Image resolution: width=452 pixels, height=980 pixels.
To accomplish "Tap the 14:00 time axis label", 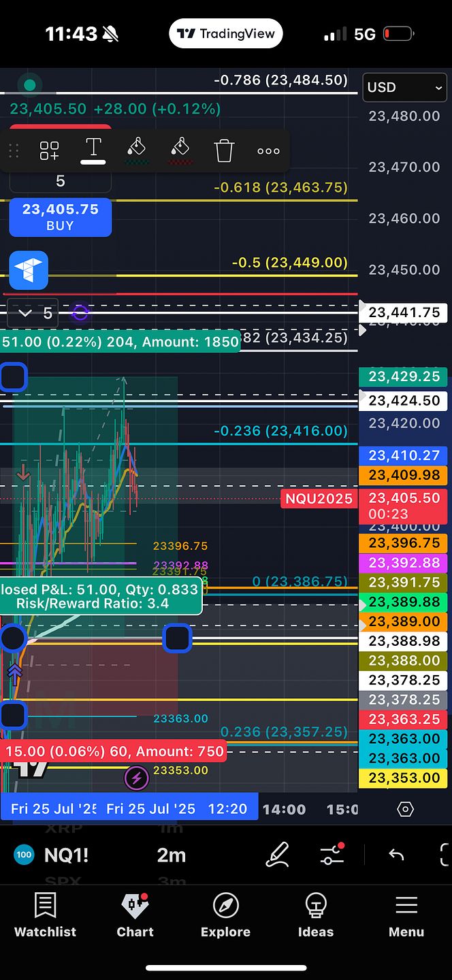I will [284, 809].
